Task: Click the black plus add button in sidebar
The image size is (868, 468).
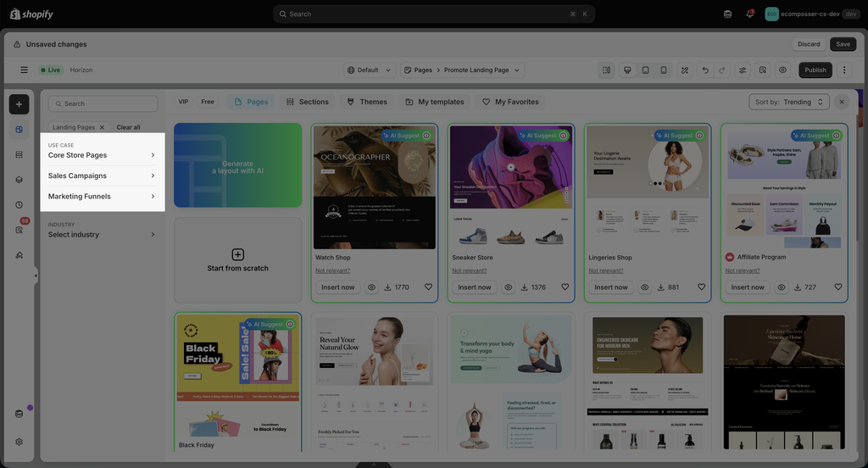Action: pos(19,104)
